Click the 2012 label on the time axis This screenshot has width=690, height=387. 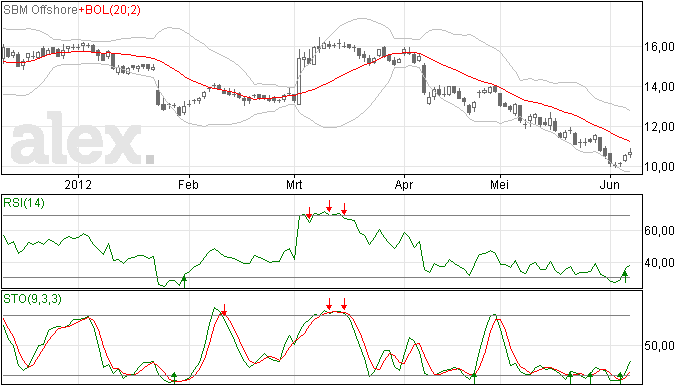point(78,184)
